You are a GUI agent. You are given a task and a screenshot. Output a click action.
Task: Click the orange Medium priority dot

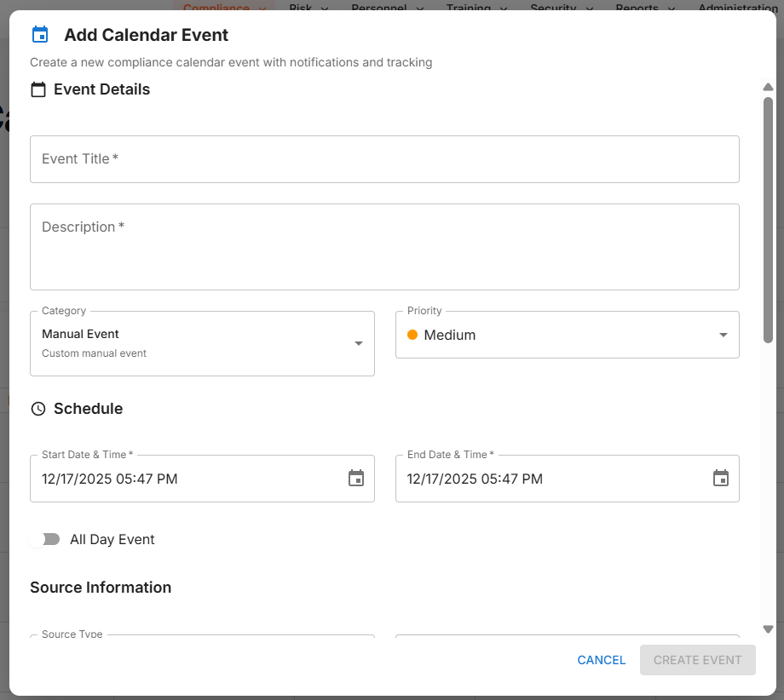(412, 335)
